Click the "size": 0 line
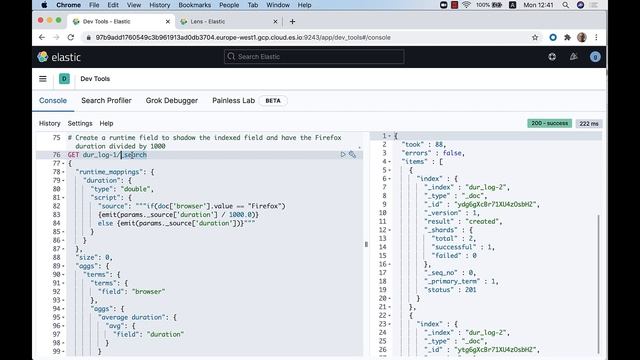 (94, 258)
